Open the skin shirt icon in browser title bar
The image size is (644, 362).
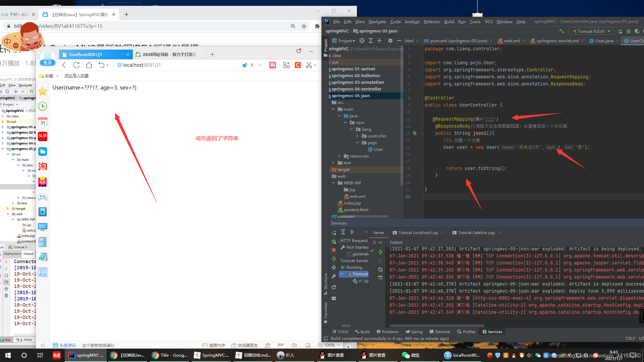click(299, 51)
